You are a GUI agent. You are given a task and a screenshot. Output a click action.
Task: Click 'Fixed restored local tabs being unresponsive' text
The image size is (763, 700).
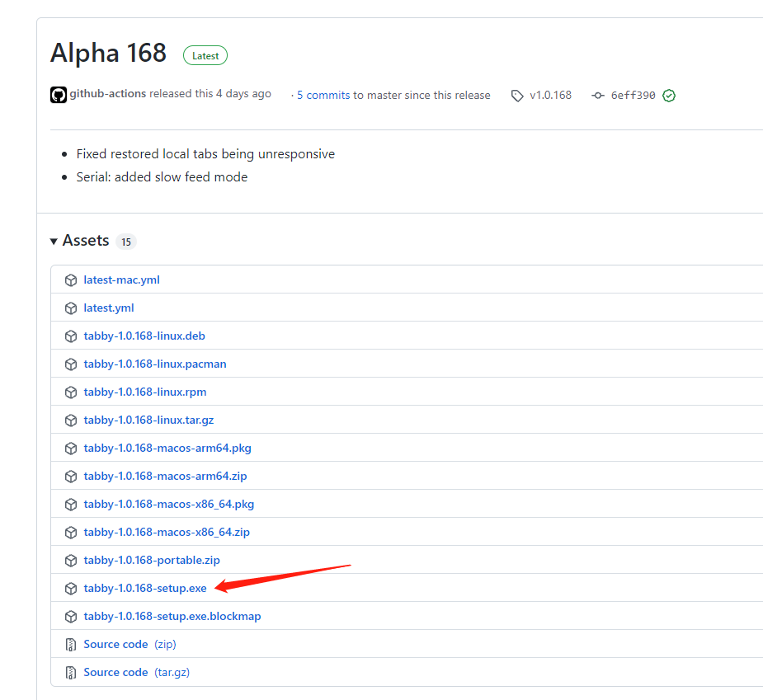pyautogui.click(x=205, y=154)
